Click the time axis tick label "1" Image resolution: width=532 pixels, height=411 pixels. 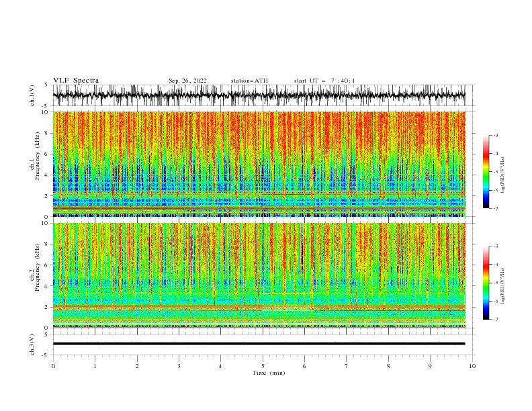[x=95, y=366]
